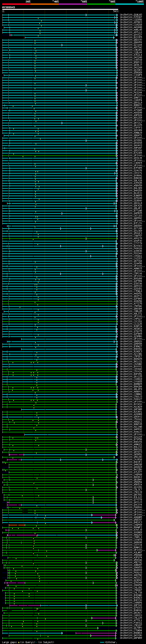Click the query end position 543

pos(115,11)
